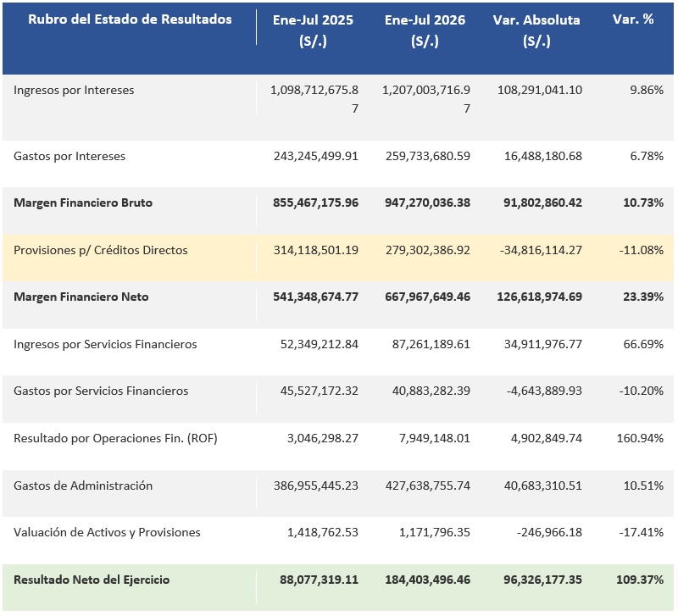Select the 'Ingresos por Intereses' row label
This screenshot has height=616, width=678.
click(x=74, y=90)
